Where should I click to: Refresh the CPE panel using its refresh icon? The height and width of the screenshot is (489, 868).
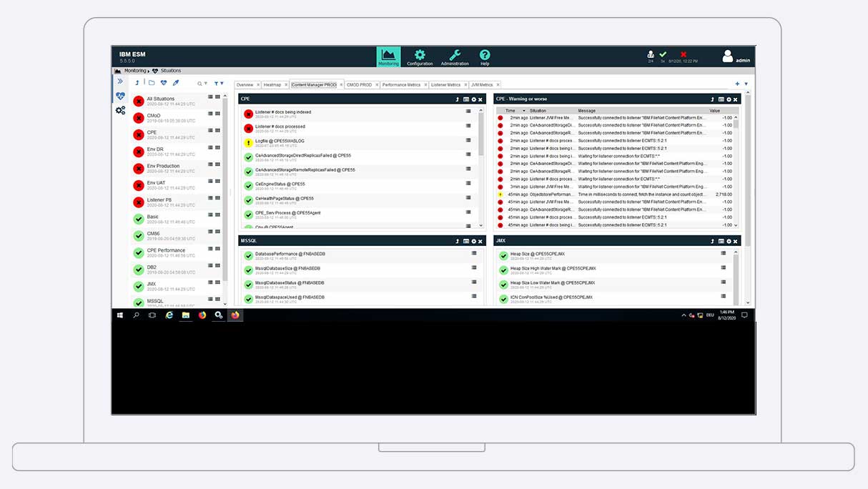(458, 99)
